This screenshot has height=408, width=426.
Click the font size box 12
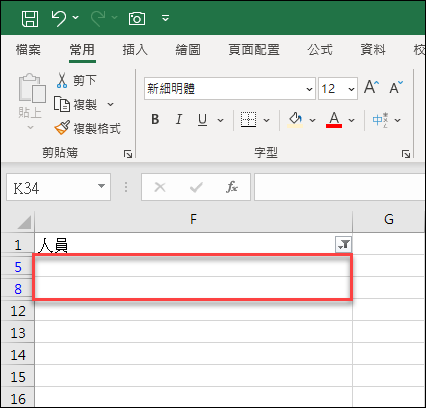332,89
